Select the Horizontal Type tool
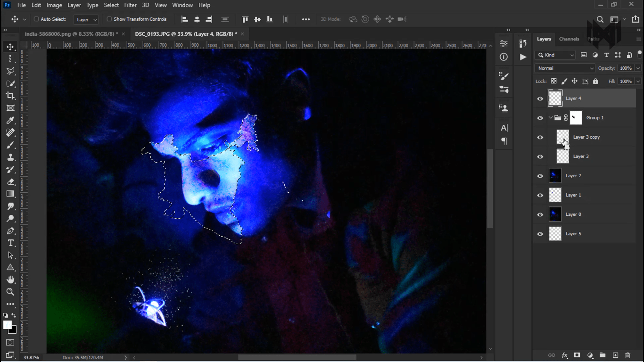 (10, 243)
